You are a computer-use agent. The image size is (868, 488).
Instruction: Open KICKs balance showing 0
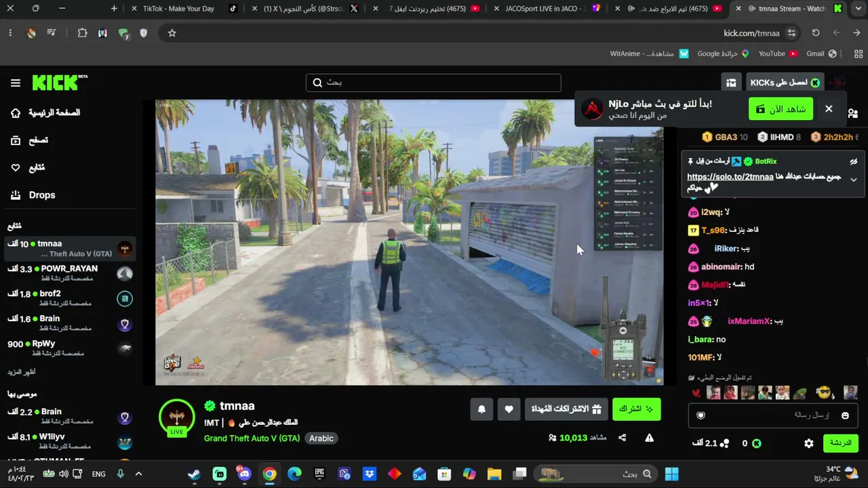click(x=751, y=443)
